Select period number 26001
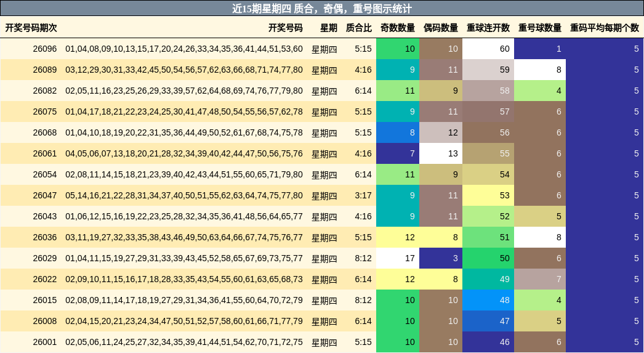The width and height of the screenshot is (644, 353). point(45,343)
